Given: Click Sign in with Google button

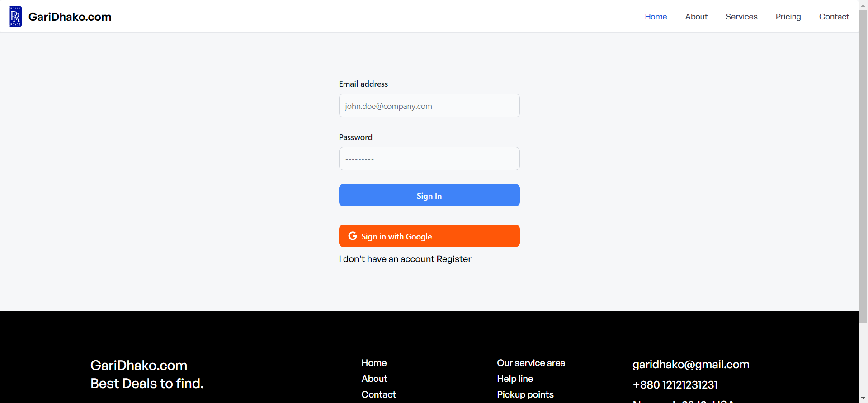Looking at the screenshot, I should (x=429, y=236).
